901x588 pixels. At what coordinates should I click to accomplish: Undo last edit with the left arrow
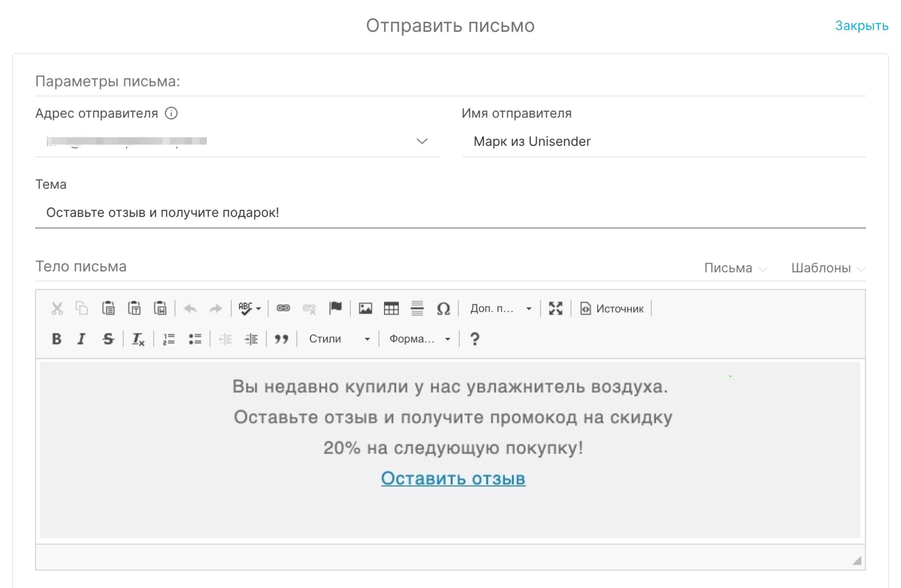190,309
